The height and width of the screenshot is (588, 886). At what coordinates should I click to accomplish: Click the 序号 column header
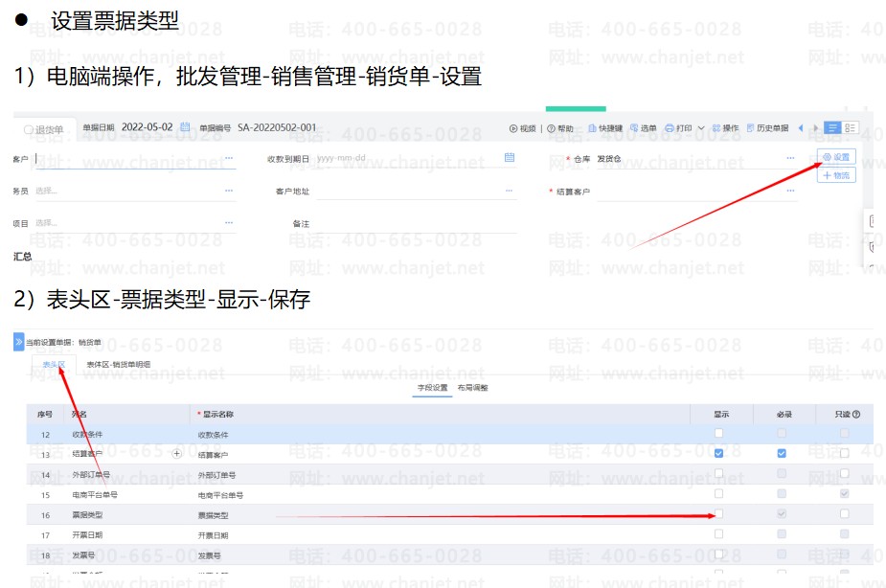45,414
